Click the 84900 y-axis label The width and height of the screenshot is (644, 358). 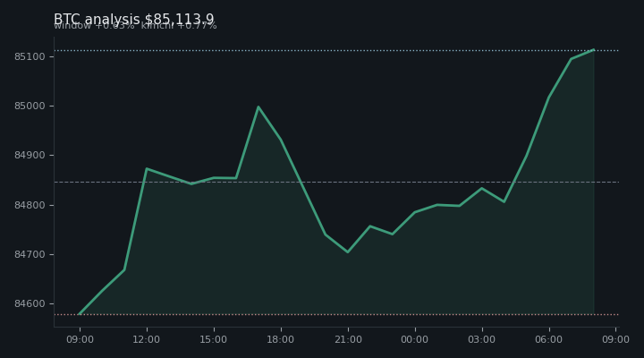(30, 156)
